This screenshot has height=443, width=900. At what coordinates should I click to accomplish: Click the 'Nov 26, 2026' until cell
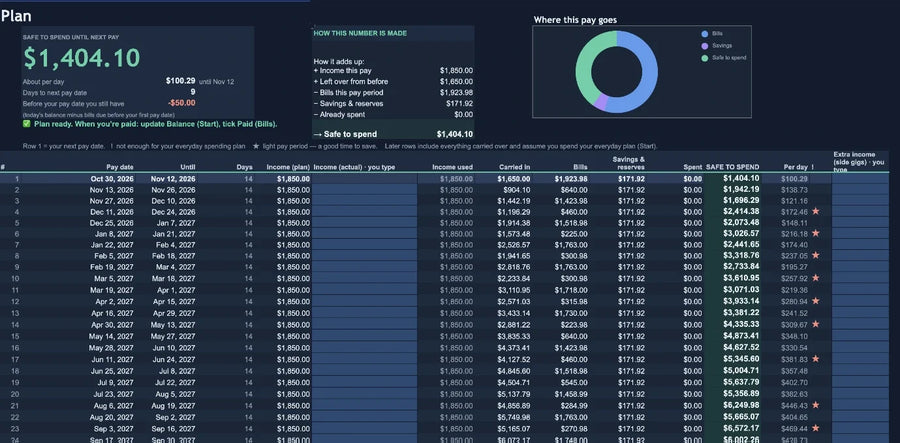pyautogui.click(x=173, y=189)
